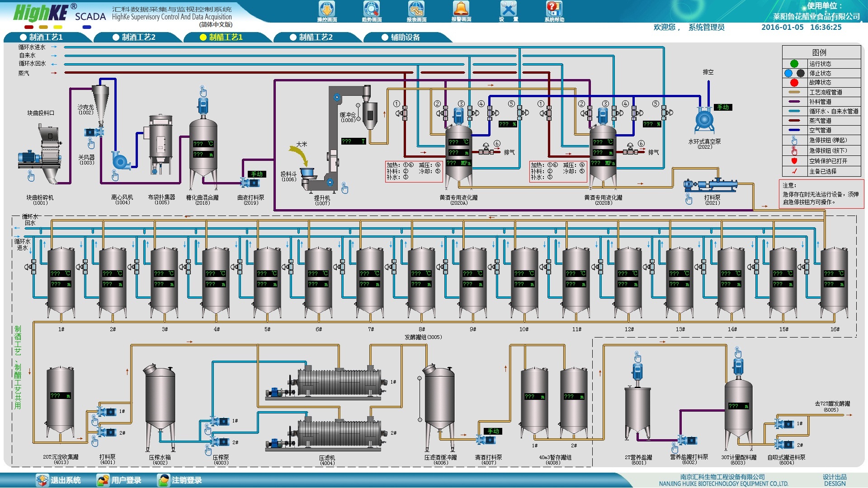The image size is (868, 488).
Task: Open the 设置 settings wrench icon
Action: [509, 11]
